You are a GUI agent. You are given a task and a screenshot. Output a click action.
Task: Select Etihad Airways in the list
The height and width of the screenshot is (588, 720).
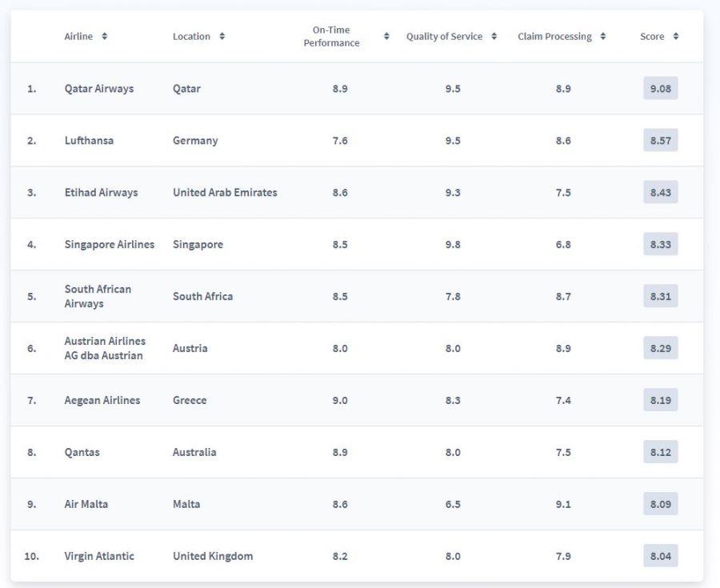pos(101,192)
